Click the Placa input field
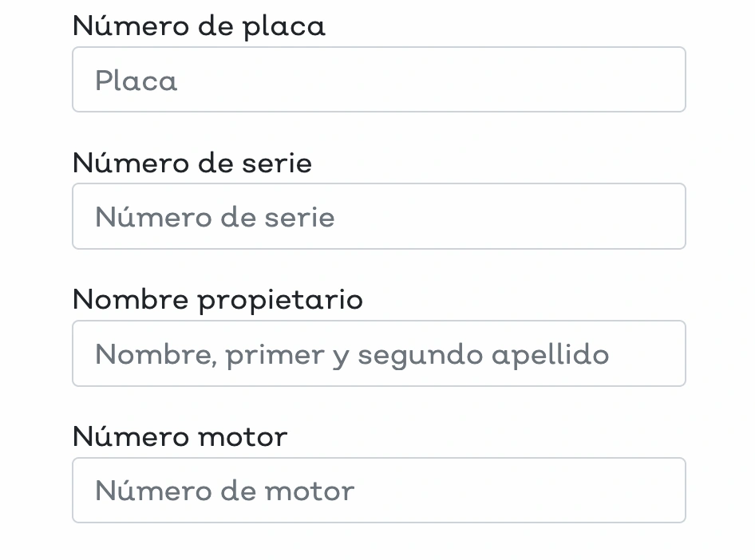This screenshot has height=560, width=755. click(x=378, y=80)
